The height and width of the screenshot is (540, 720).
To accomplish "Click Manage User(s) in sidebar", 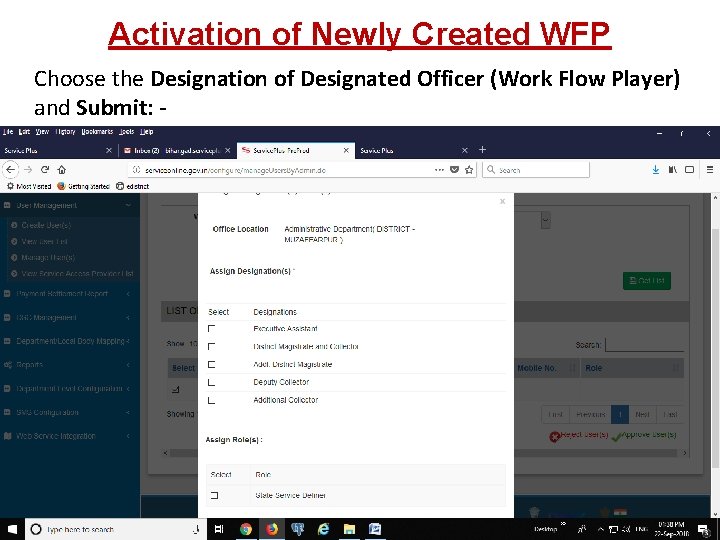I will pyautogui.click(x=48, y=257).
